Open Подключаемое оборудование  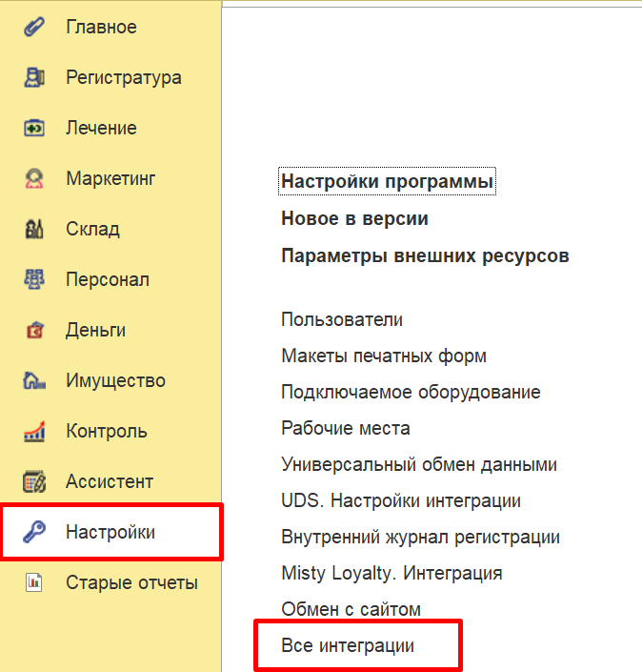point(411,392)
